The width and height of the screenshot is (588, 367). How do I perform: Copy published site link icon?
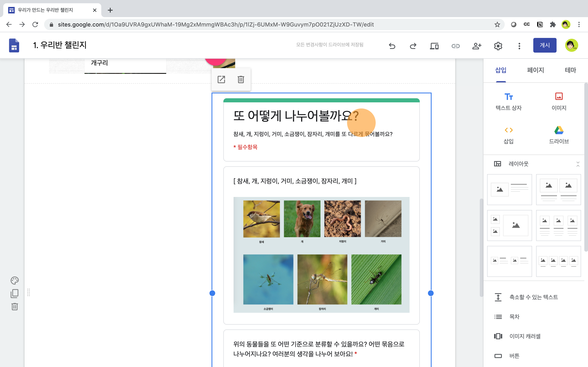(x=455, y=46)
